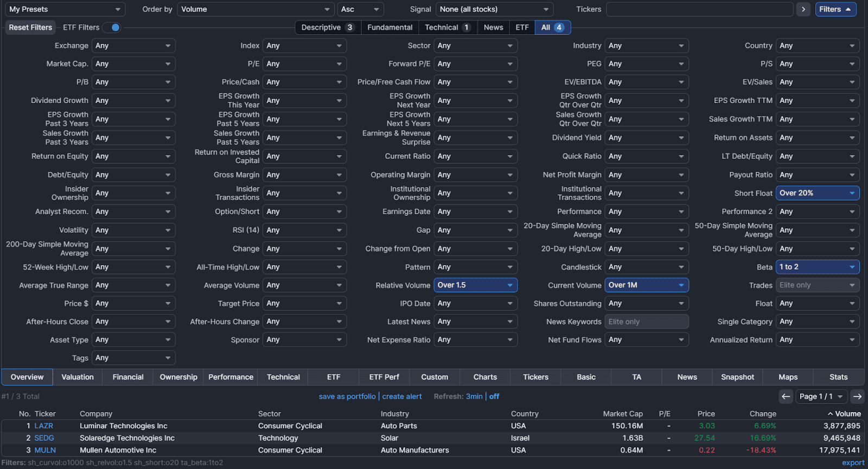Switch to Charts view tab

[x=485, y=377]
